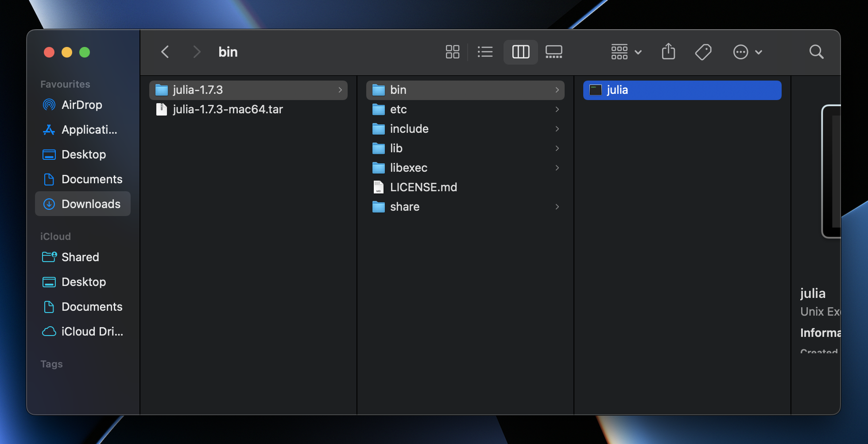Select the julia executable file

(682, 90)
